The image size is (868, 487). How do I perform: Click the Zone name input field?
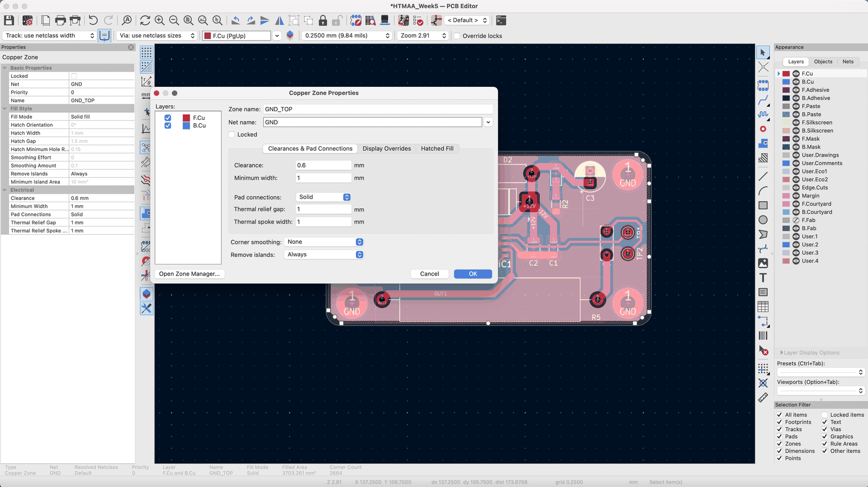click(x=378, y=109)
